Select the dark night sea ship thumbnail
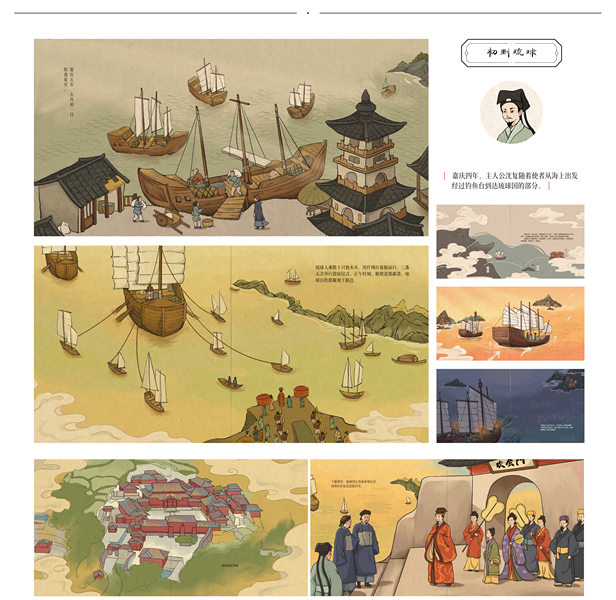The width and height of the screenshot is (616, 600). [x=510, y=406]
